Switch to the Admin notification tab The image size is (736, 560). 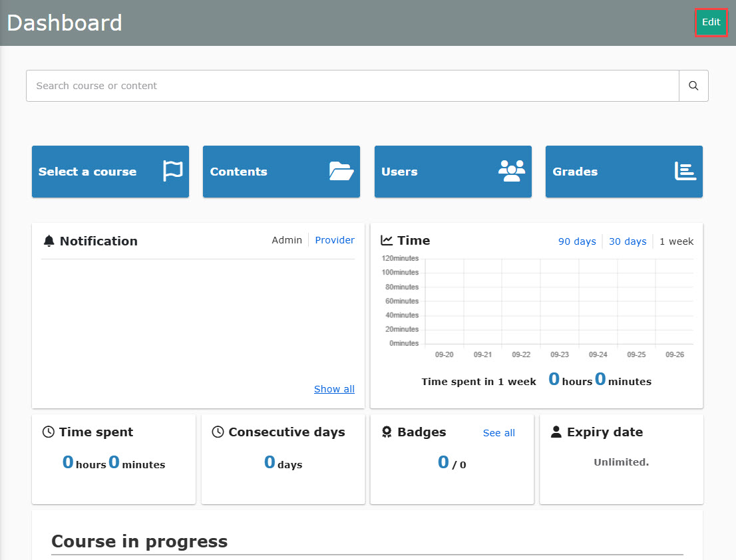click(x=287, y=240)
